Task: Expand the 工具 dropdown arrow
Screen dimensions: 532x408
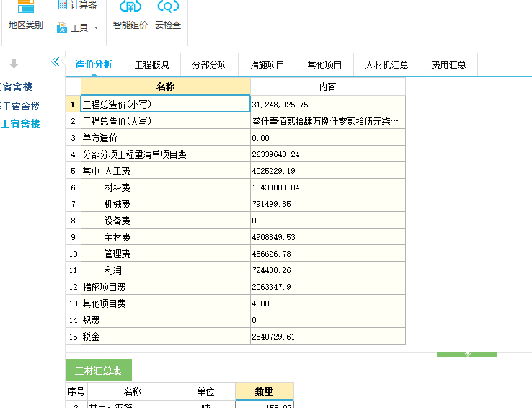Action: [96, 28]
